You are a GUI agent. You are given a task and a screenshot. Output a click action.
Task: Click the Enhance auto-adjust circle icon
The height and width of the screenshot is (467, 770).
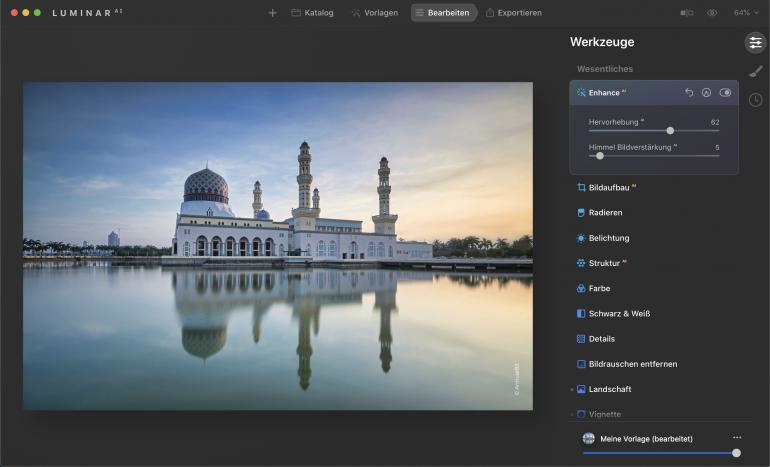tap(706, 92)
